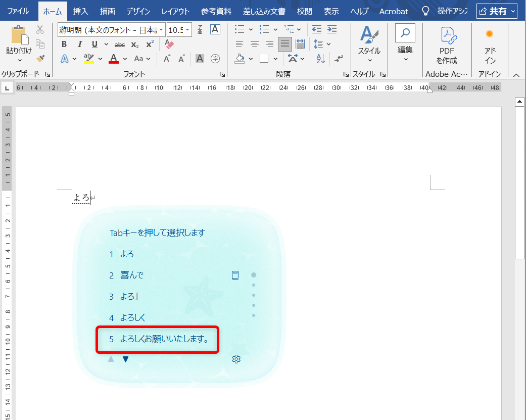Switch to the Draw (描画) tab
526x420 pixels.
point(107,11)
